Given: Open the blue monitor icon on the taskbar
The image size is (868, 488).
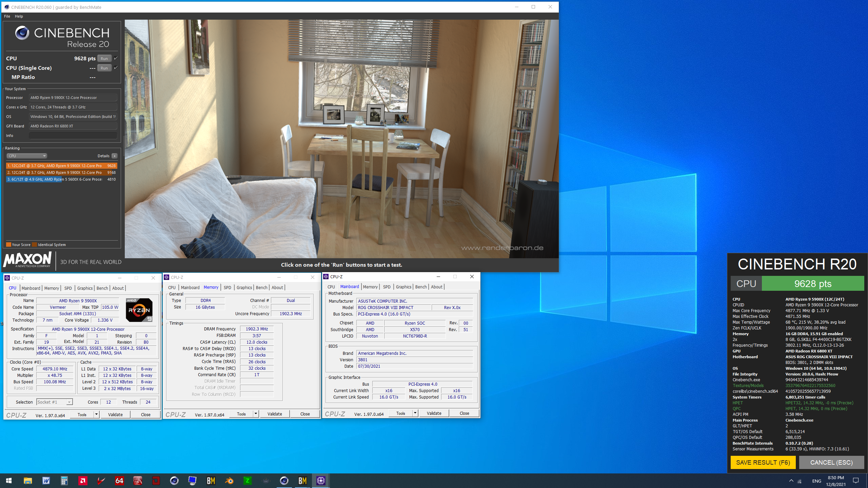Looking at the screenshot, I should pyautogui.click(x=193, y=481).
